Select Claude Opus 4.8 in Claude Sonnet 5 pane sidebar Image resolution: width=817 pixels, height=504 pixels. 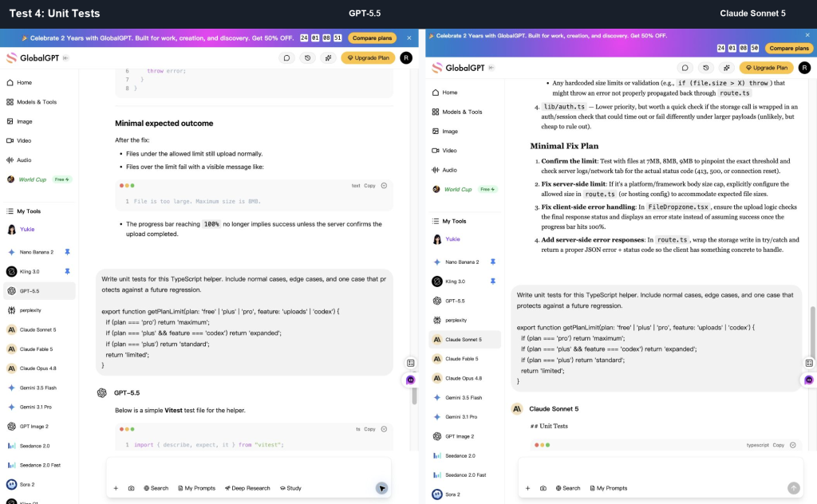[464, 378]
